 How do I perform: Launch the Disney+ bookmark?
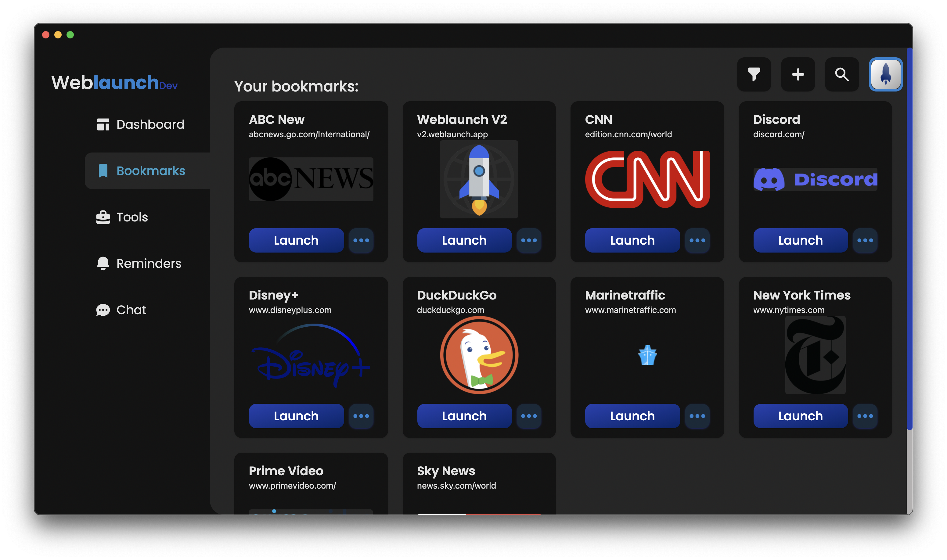296,416
